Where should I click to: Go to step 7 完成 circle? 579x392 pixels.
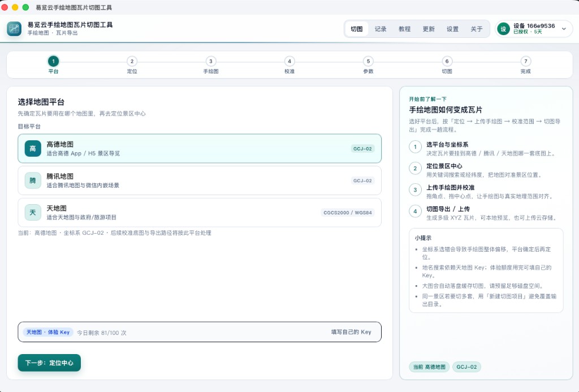tap(526, 61)
